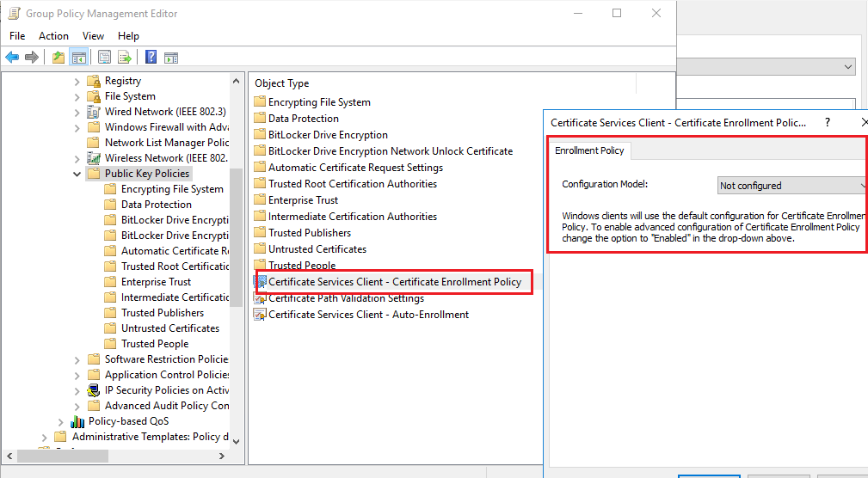Click Certificate Services Client - Auto-Enrollment icon
The width and height of the screenshot is (868, 478).
(x=260, y=315)
